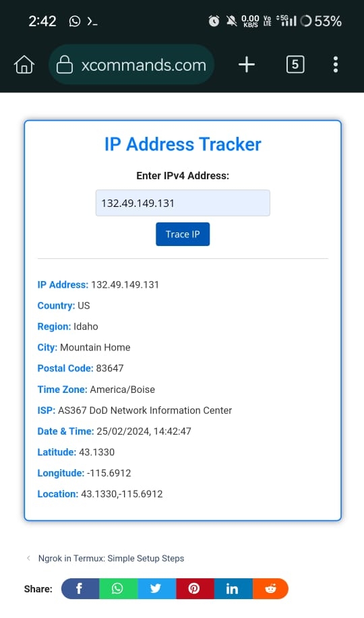Open Ngrok in Termux previous post link
This screenshot has height=618, width=364.
click(x=111, y=558)
